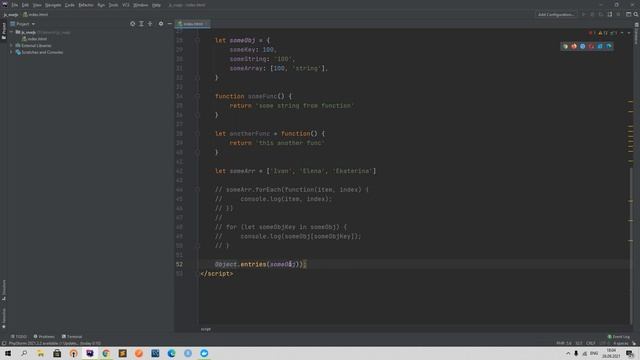Viewport: 640px width, 360px height.
Task: Open the Tools menu
Action: pos(113,5)
